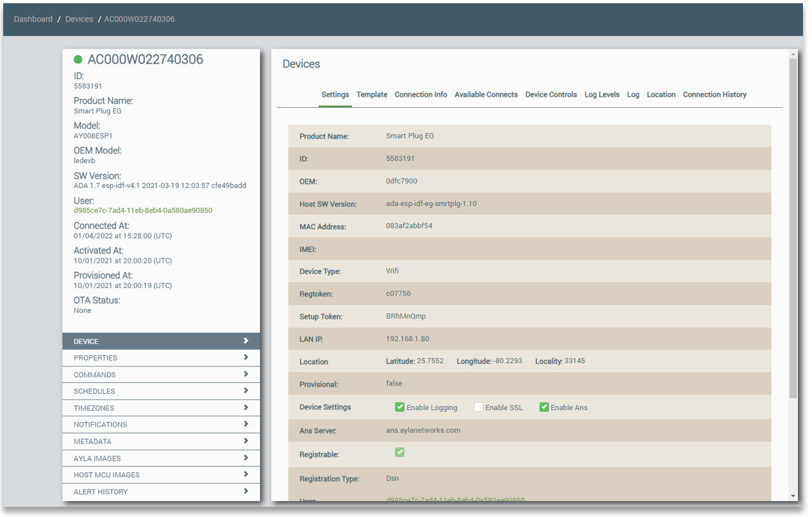Viewport: 812px width, 517px height.
Task: Click MAC Address value 083af2abbf54
Action: point(409,226)
